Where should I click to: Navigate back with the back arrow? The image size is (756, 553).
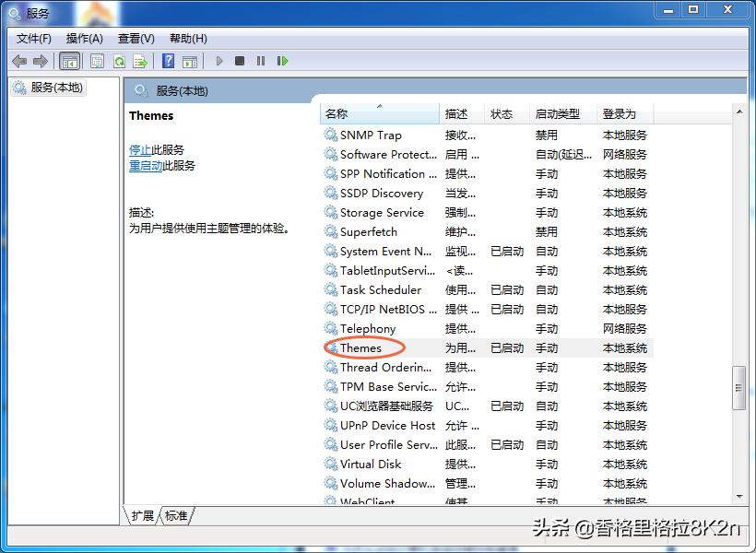[18, 61]
